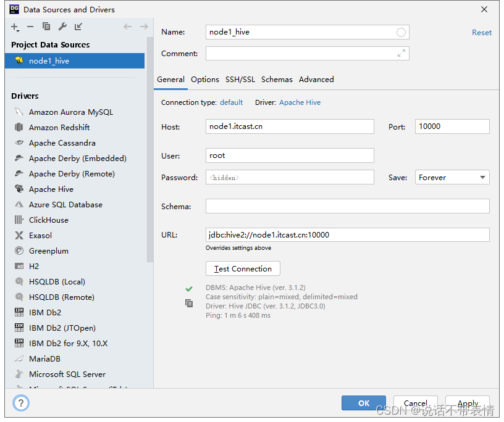Screen dimensions: 504x422
Task: Add a new data source
Action: (x=14, y=27)
